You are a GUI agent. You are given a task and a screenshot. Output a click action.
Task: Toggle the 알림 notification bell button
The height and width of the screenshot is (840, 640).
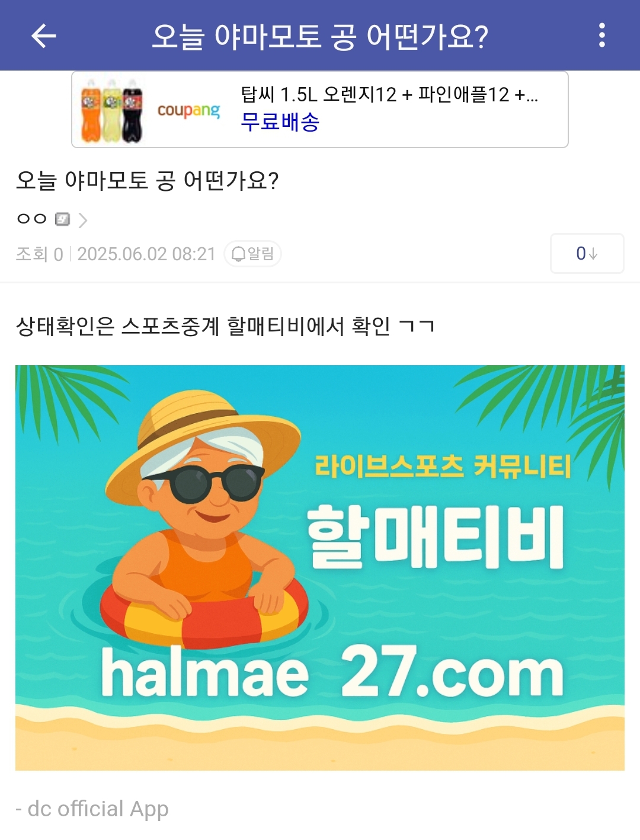pyautogui.click(x=252, y=254)
